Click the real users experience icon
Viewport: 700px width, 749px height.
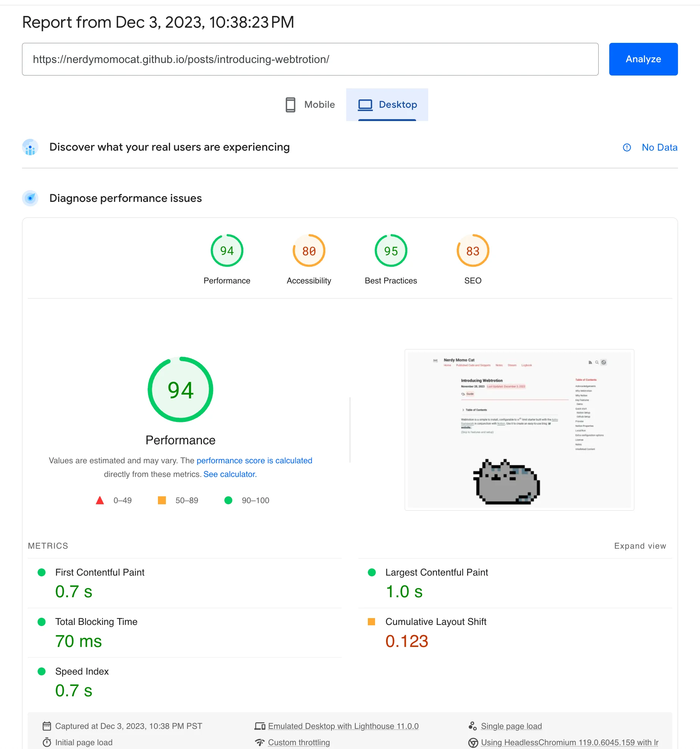[30, 147]
